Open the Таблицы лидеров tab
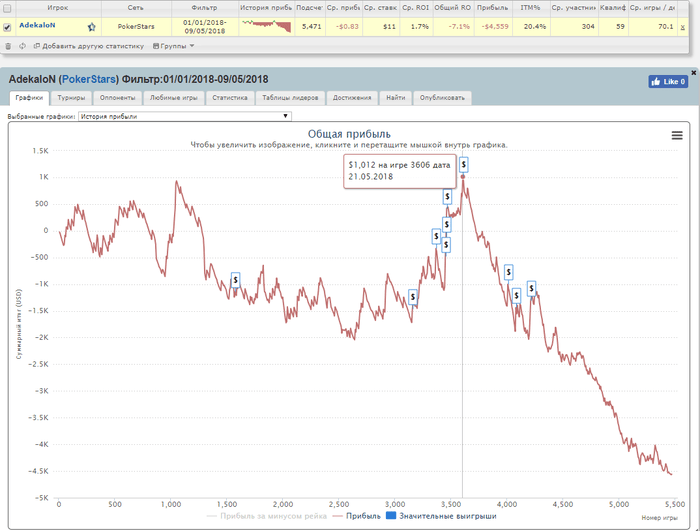The height and width of the screenshot is (531, 700). coord(290,98)
